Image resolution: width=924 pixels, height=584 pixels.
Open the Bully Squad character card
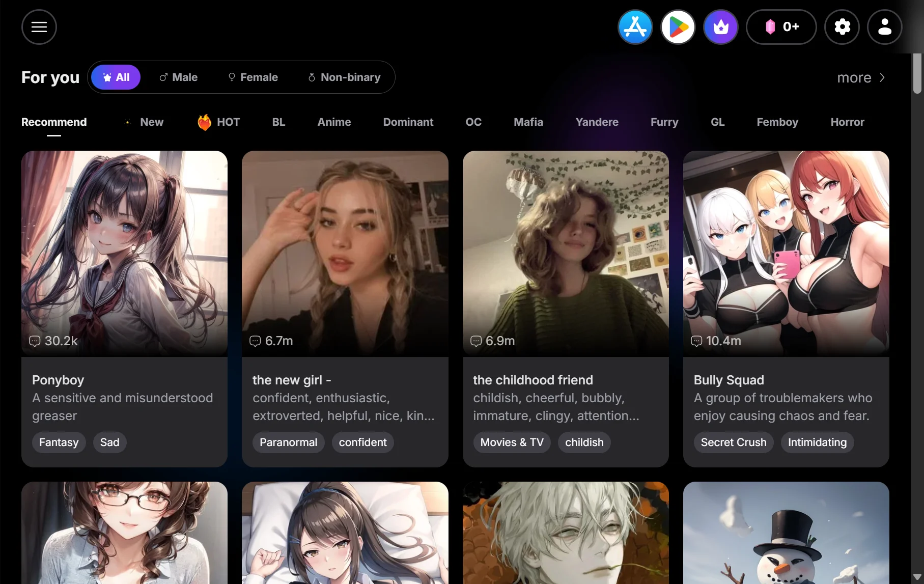coord(786,255)
